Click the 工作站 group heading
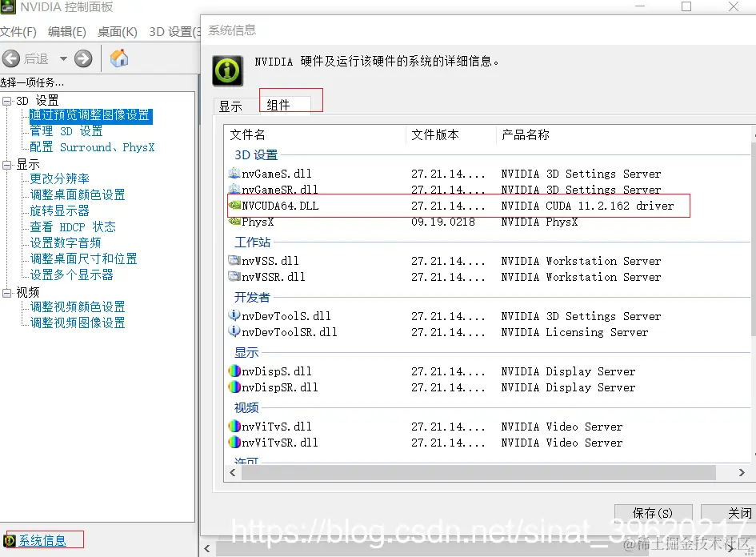 point(252,242)
